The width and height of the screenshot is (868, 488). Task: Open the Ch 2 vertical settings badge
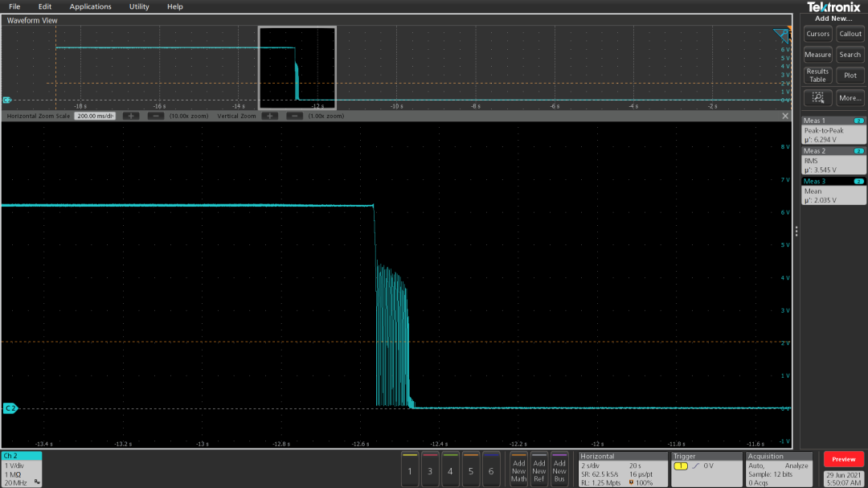coord(21,469)
